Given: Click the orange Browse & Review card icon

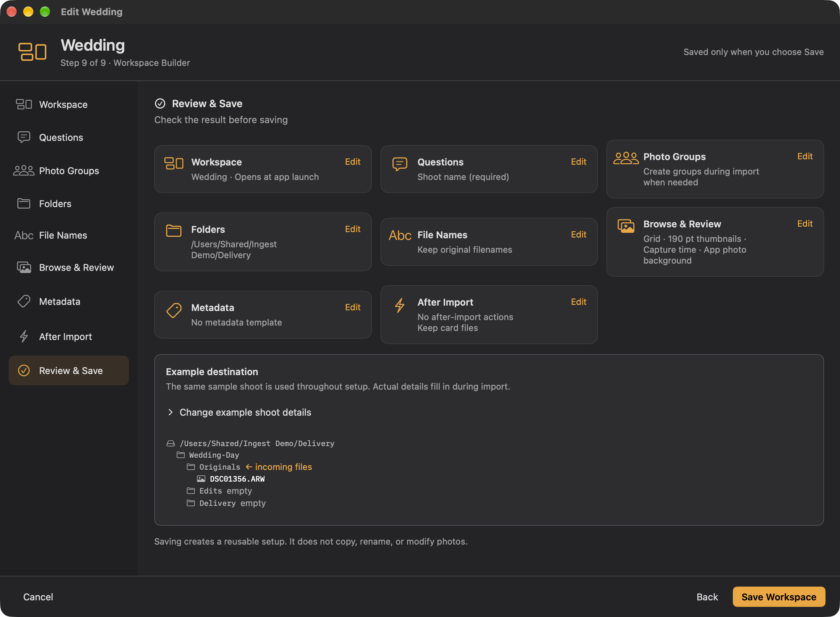Looking at the screenshot, I should (626, 226).
